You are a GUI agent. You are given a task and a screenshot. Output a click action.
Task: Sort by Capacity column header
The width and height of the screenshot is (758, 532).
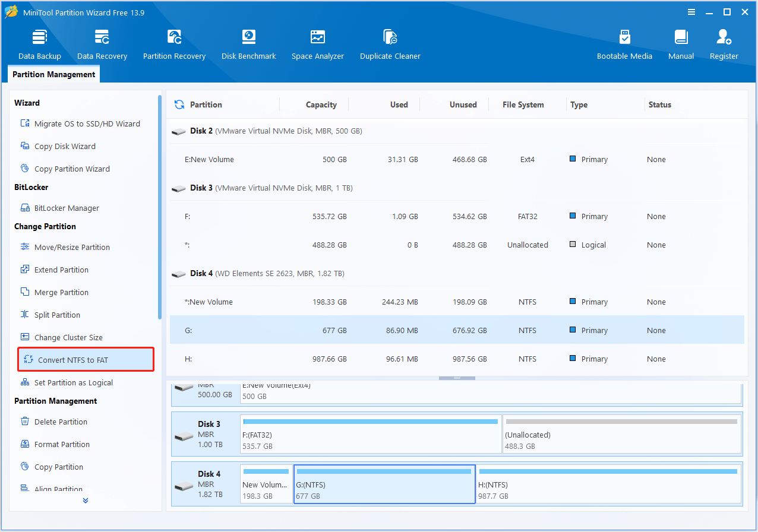[x=321, y=104]
